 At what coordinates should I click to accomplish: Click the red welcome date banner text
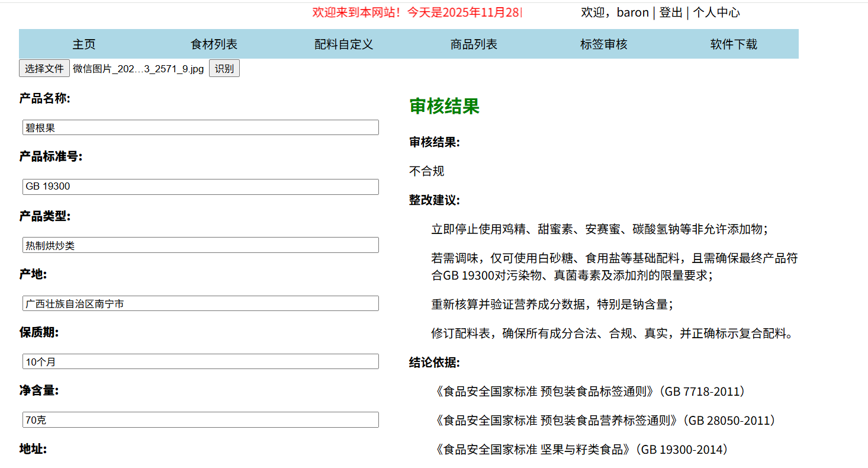point(417,12)
